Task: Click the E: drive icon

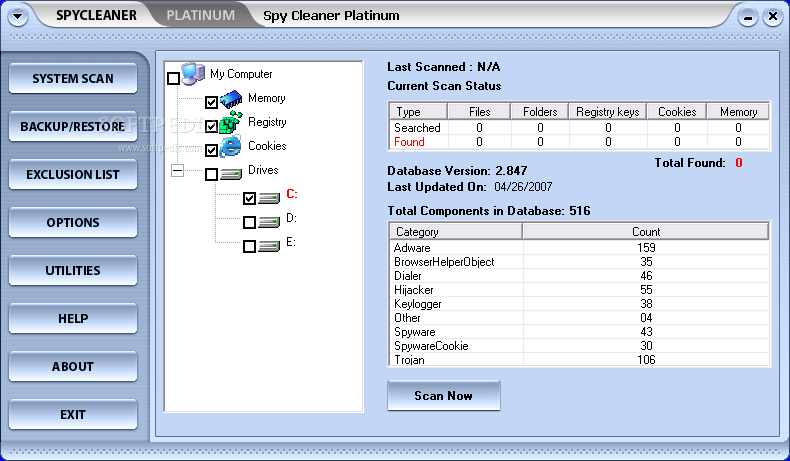Action: pos(269,246)
